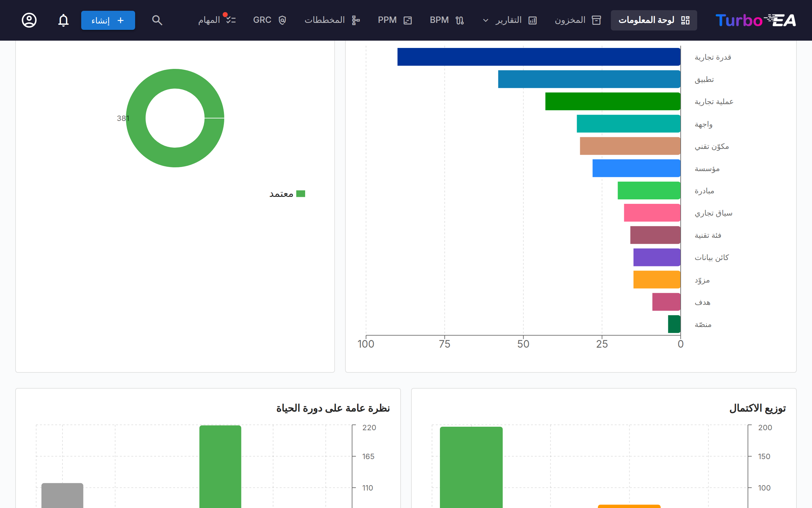Open the المخزون inventory menu
The height and width of the screenshot is (508, 812).
tap(578, 20)
